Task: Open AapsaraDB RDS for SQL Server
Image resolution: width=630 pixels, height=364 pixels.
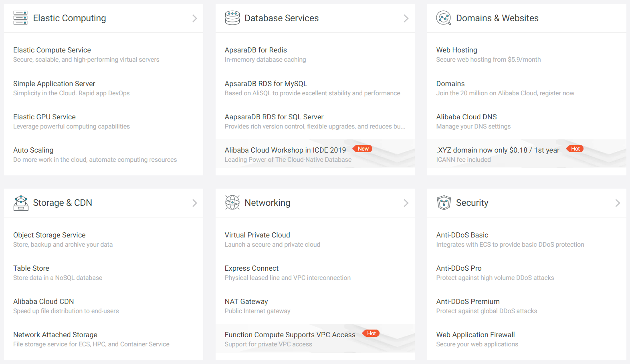Action: [x=274, y=117]
